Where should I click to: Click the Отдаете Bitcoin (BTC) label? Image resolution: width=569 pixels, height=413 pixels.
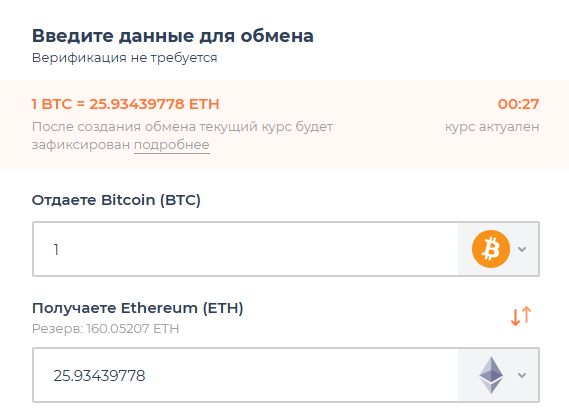point(116,200)
